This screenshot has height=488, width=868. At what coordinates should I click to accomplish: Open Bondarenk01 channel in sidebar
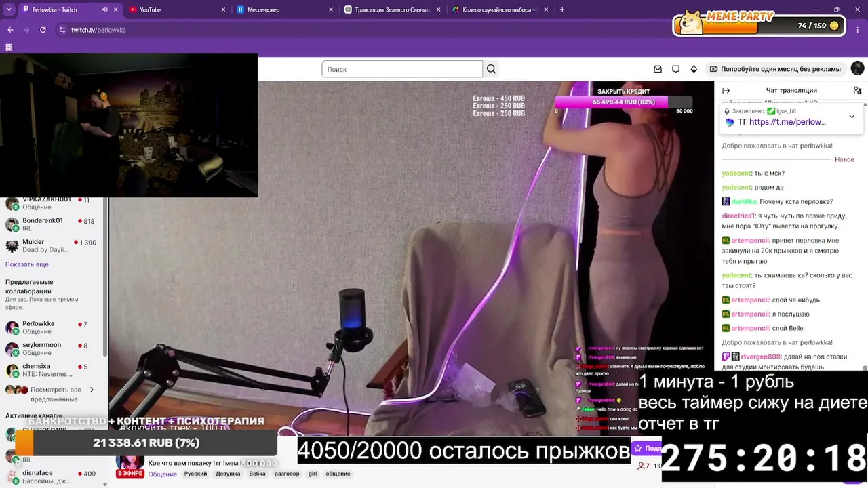point(53,224)
